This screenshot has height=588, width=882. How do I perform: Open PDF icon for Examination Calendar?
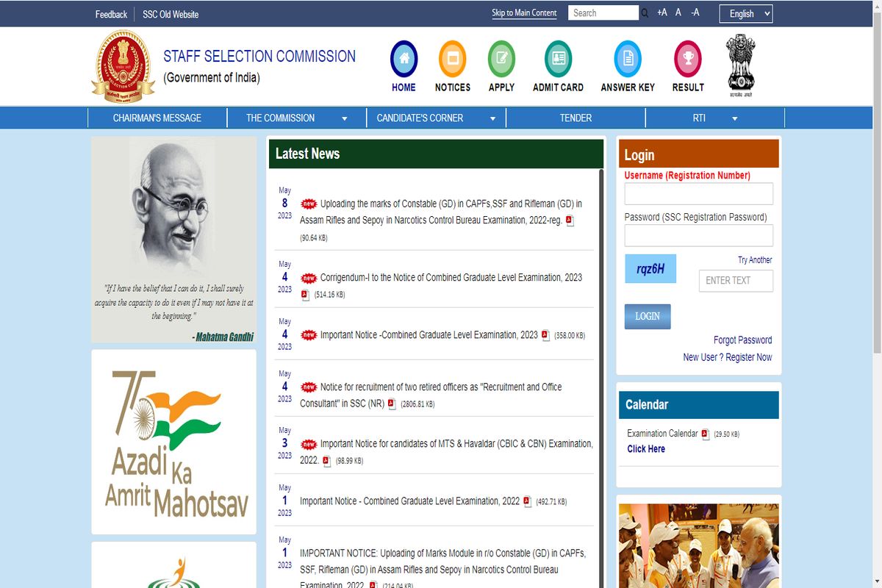point(706,434)
